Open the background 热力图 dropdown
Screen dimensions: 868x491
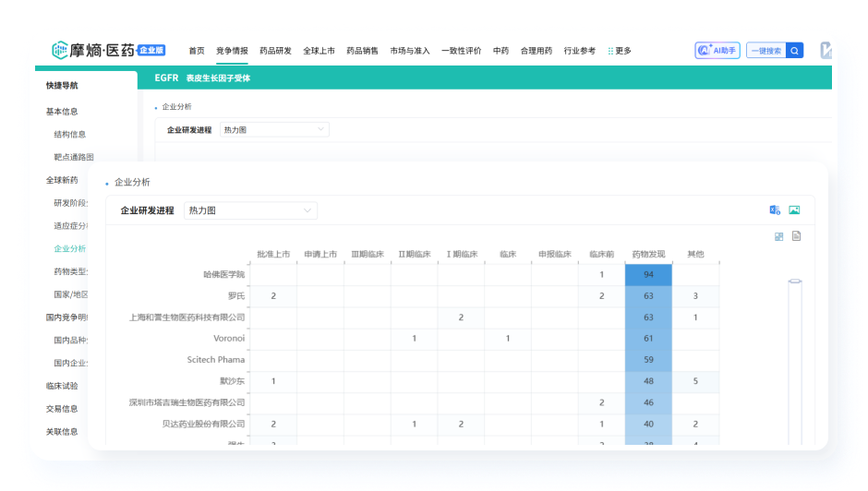point(274,129)
